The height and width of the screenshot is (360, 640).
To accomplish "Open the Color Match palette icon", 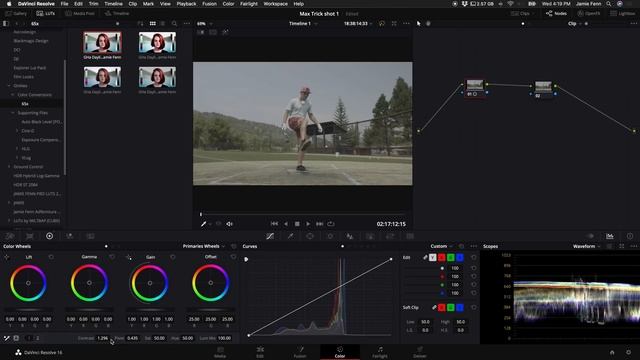I will (29, 236).
